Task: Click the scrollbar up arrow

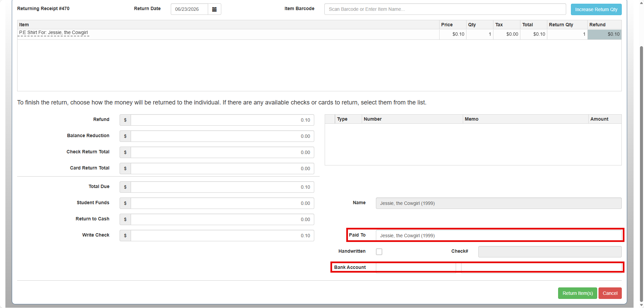Action: coord(641,2)
